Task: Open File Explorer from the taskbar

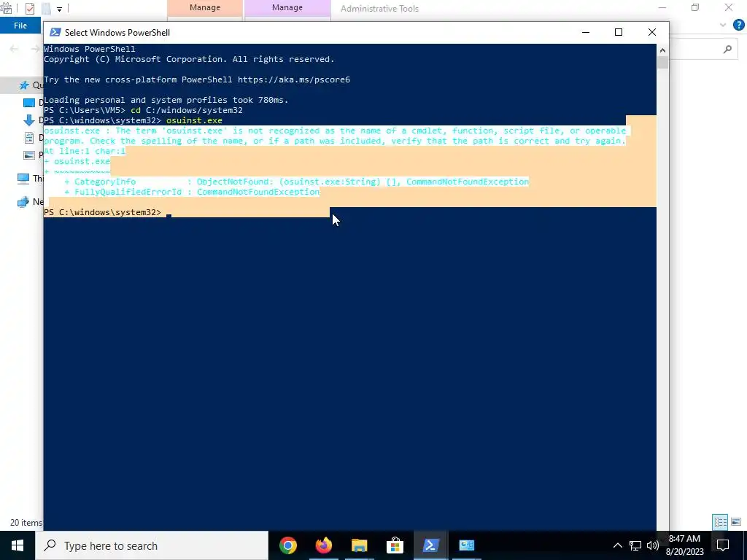Action: (x=359, y=545)
